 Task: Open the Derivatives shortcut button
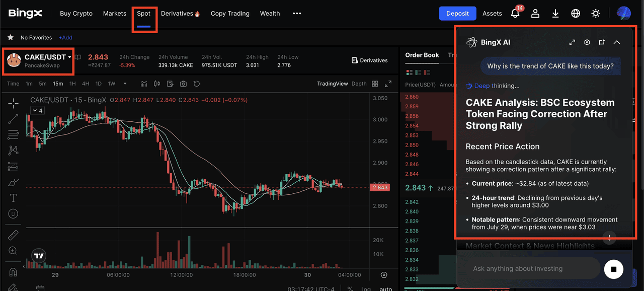point(370,60)
